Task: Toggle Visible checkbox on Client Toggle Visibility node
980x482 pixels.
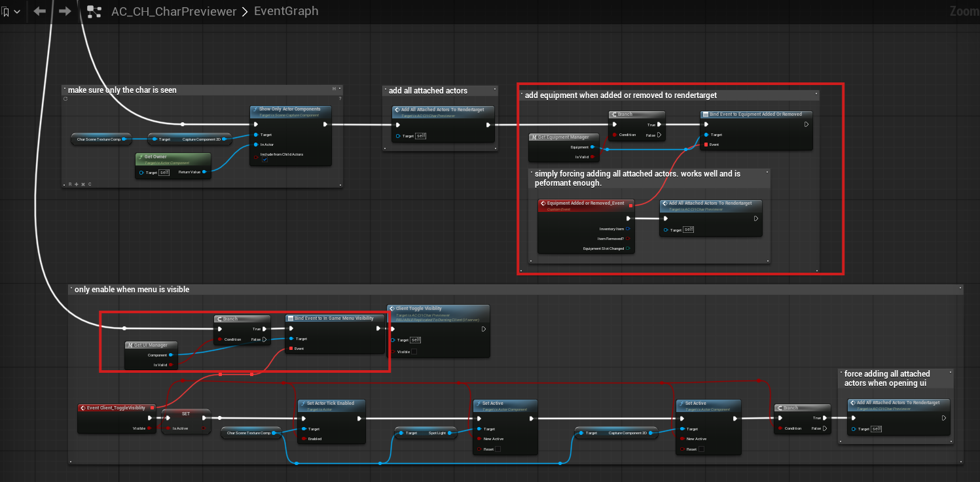Action: [414, 351]
